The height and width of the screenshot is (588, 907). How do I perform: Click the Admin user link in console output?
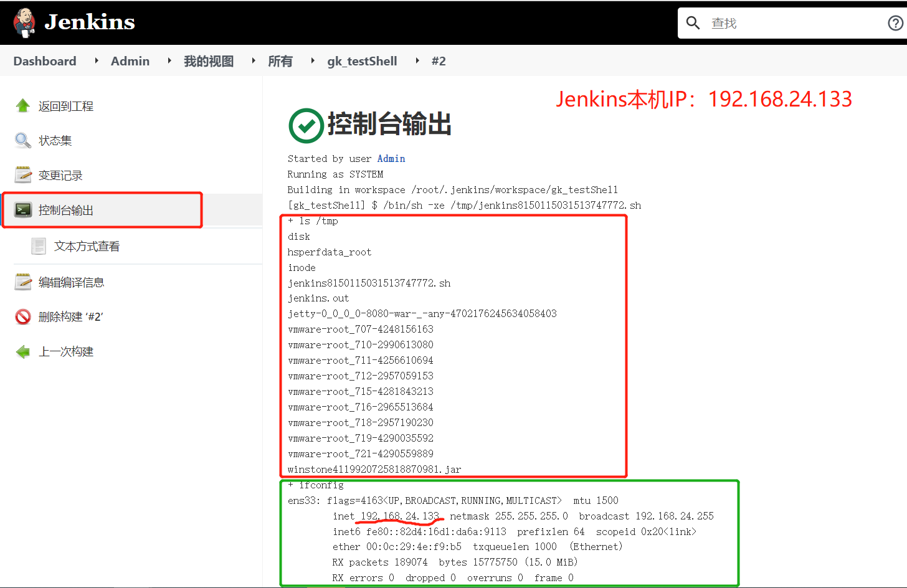[391, 159]
